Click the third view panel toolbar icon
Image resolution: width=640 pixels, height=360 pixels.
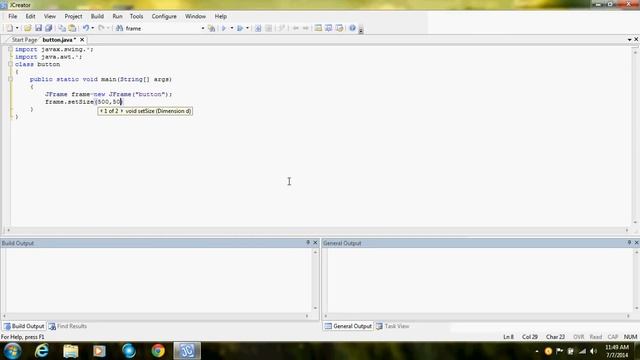[339, 28]
